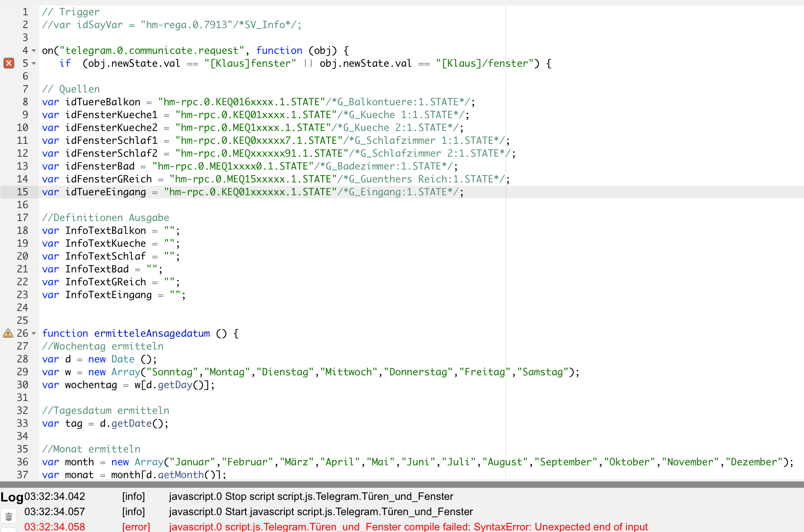The image size is (804, 532).
Task: Click the InfoTextBad variable
Action: pos(97,269)
